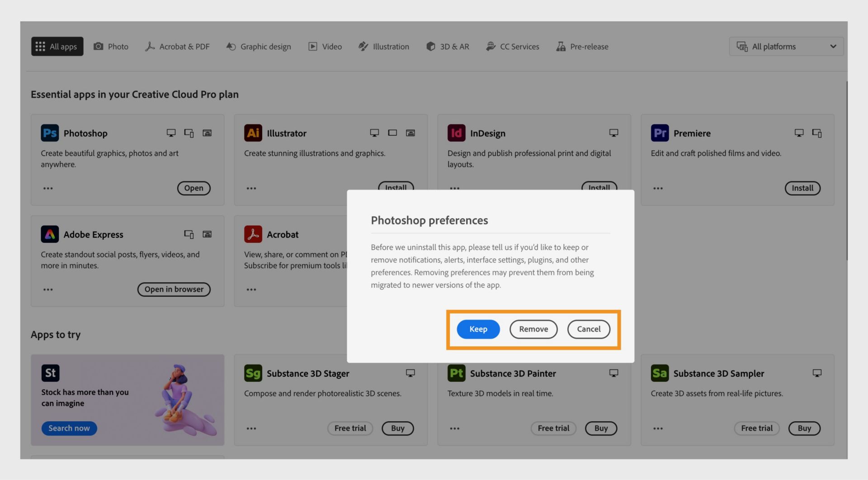Buy Substance 3D Sampler
The image size is (868, 480).
[x=804, y=428]
